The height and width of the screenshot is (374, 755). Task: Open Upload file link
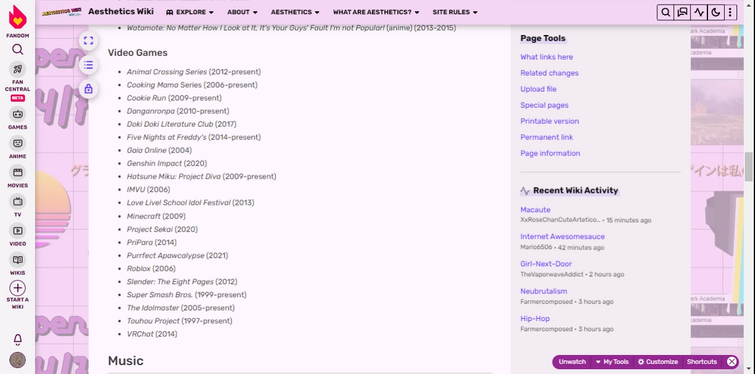coord(538,89)
